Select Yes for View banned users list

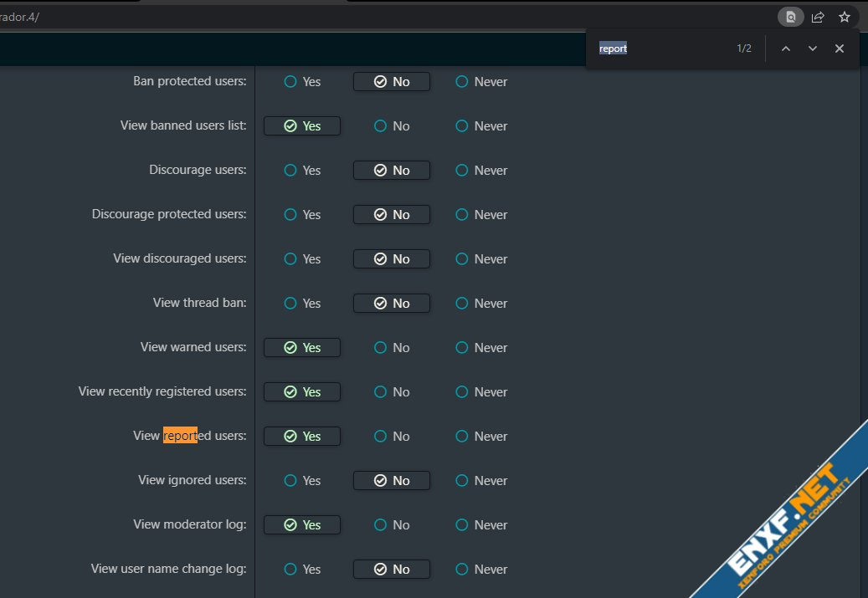point(302,126)
